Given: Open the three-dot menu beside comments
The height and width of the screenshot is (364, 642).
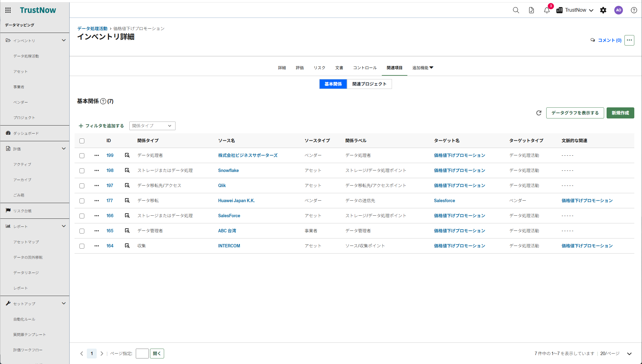Looking at the screenshot, I should [x=629, y=40].
